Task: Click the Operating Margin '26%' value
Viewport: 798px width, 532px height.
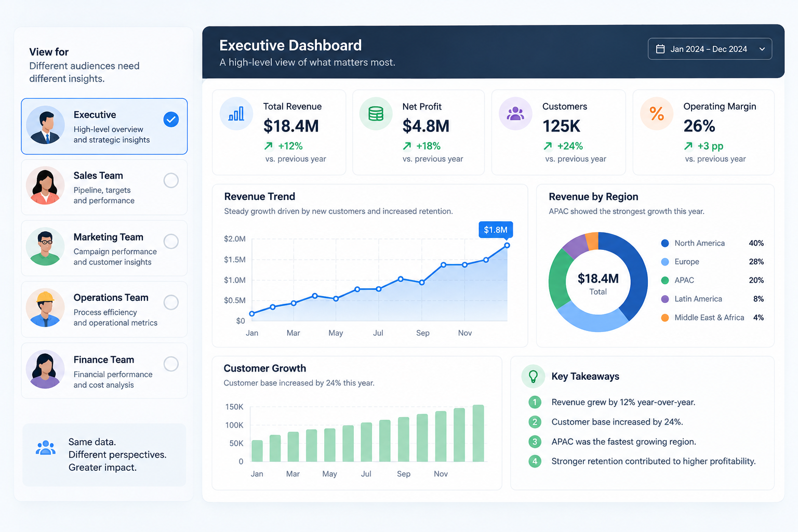Action: (x=699, y=126)
